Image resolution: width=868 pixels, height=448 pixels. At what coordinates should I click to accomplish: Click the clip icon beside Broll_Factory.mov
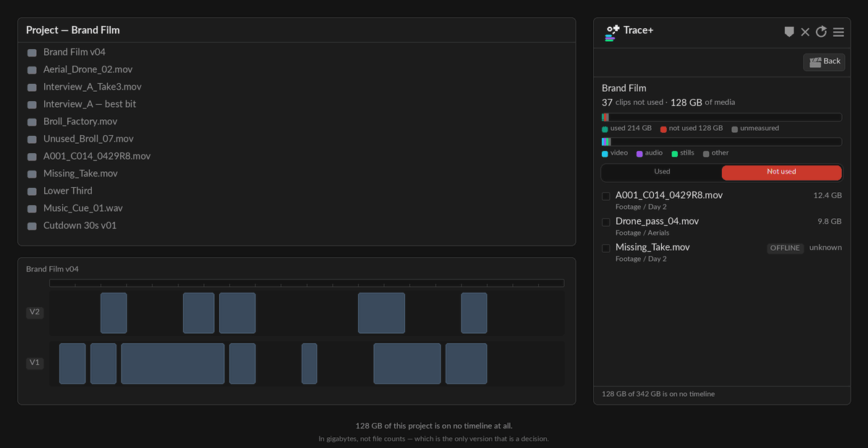coord(32,122)
